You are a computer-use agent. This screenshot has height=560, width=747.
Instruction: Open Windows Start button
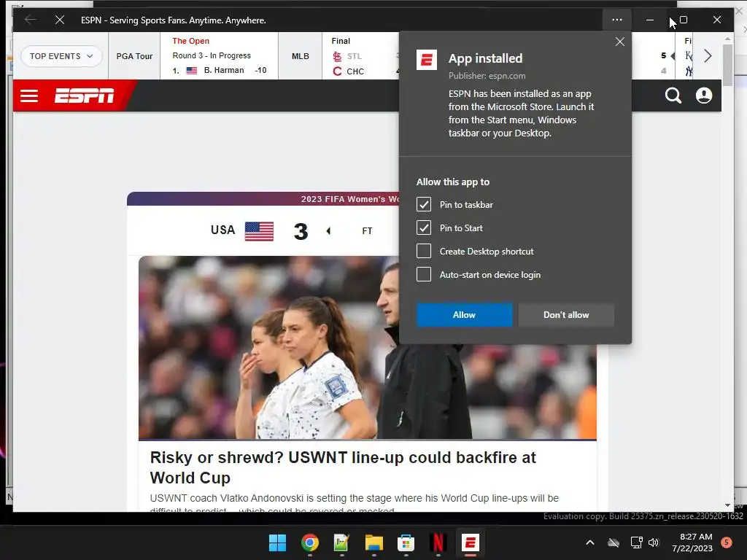click(x=277, y=542)
